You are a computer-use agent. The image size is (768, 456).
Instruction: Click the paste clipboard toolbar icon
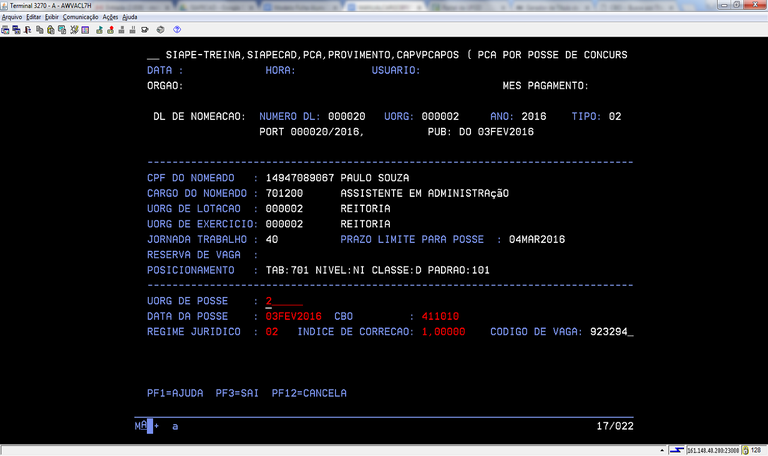[x=49, y=30]
